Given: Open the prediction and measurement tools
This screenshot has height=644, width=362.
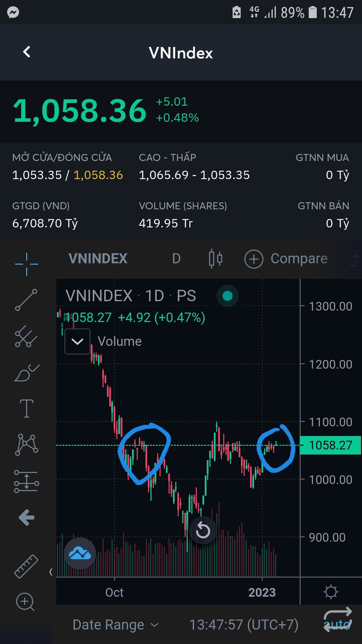Looking at the screenshot, I should coord(26,481).
